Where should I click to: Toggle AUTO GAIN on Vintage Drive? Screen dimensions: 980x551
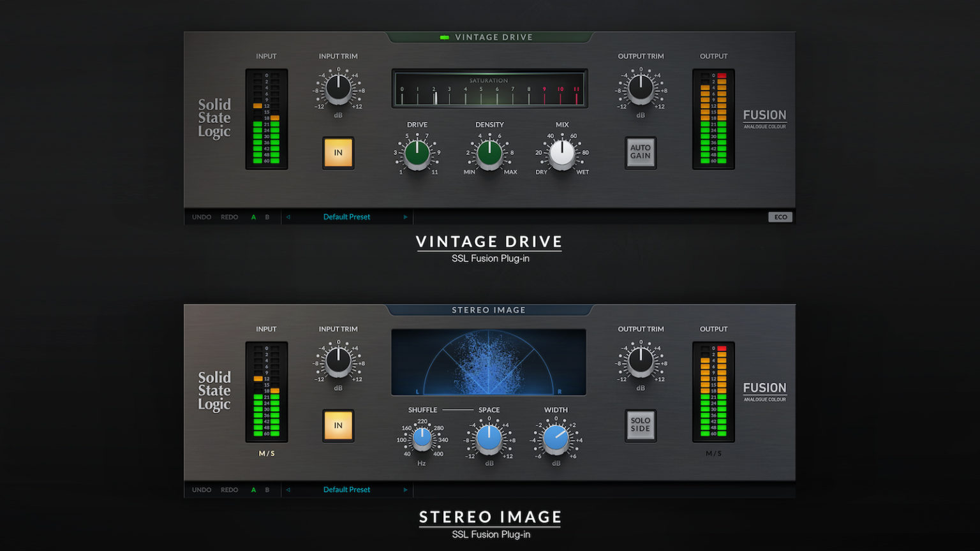pyautogui.click(x=640, y=153)
